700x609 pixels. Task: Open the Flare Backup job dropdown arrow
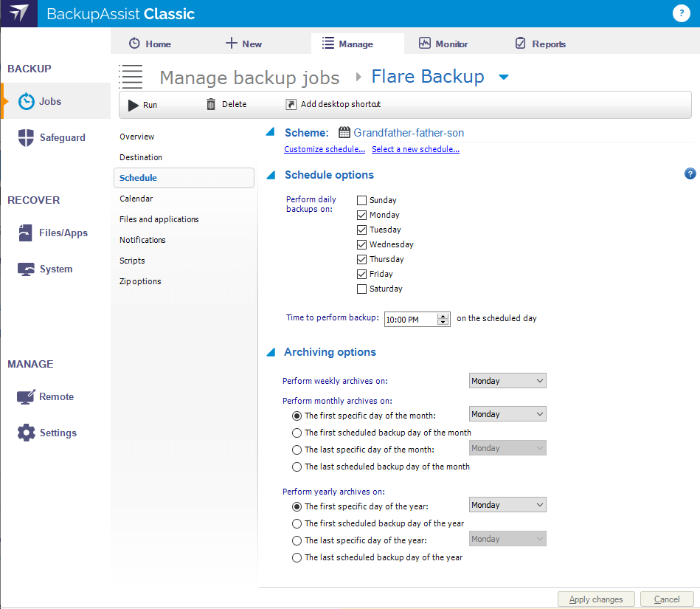coord(504,78)
